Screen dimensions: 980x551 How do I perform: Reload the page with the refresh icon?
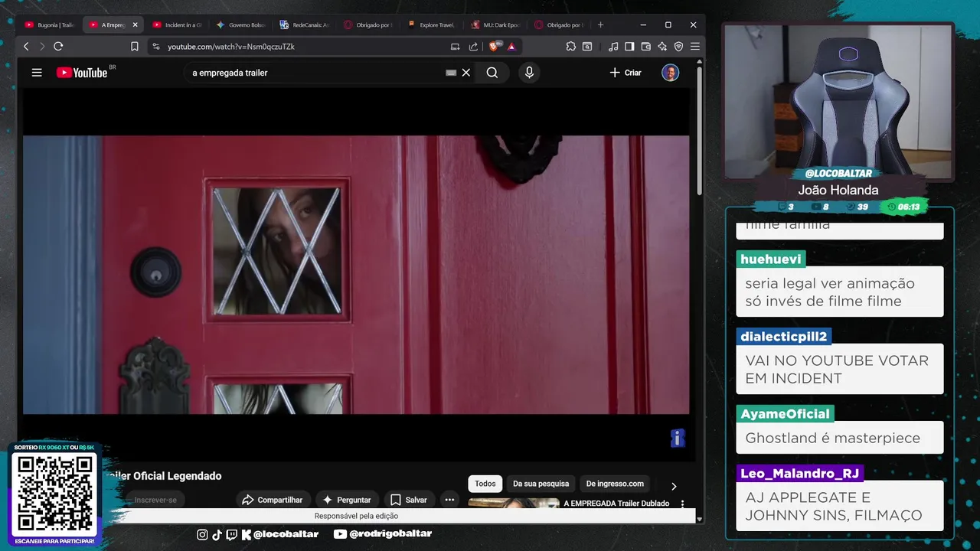pyautogui.click(x=58, y=47)
